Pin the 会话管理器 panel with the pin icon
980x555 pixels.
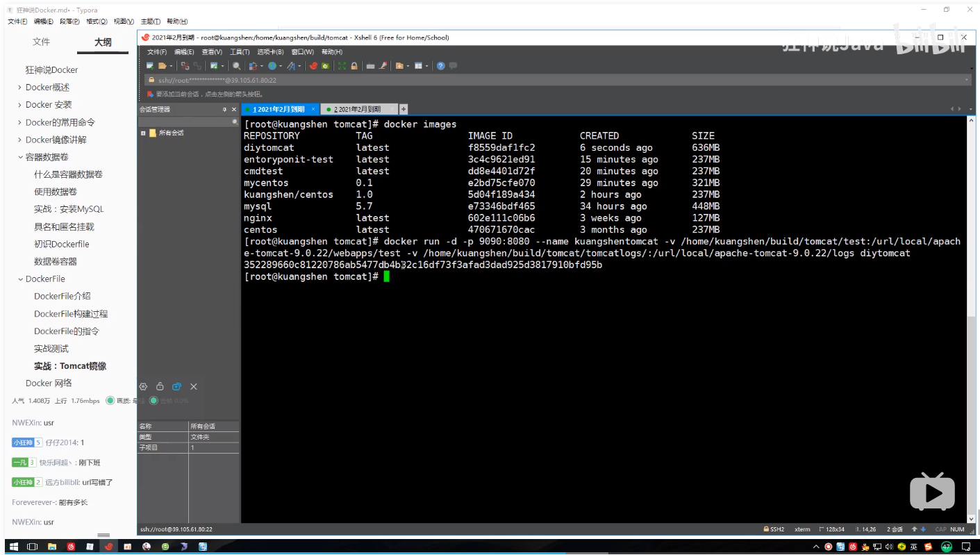224,110
